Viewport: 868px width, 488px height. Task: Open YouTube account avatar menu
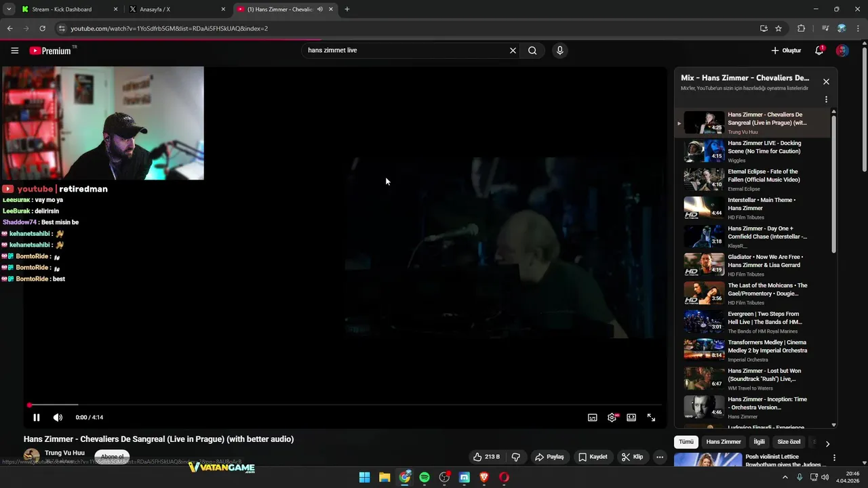point(842,50)
